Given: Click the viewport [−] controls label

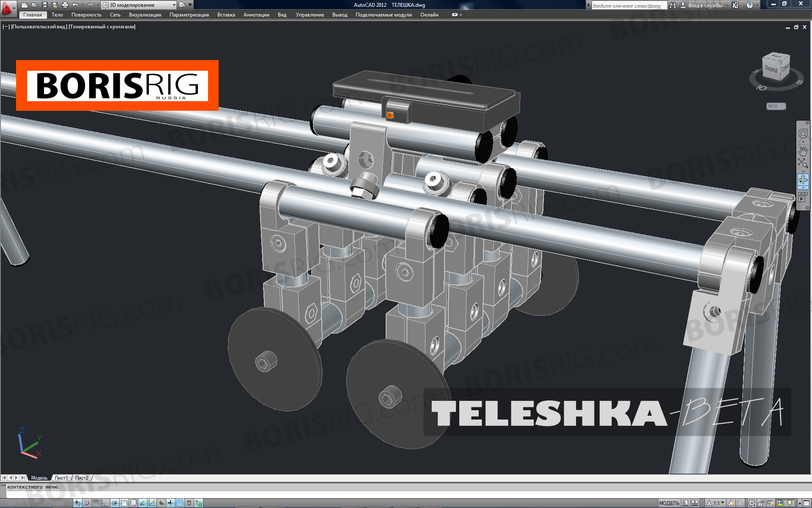Looking at the screenshot, I should pos(6,27).
